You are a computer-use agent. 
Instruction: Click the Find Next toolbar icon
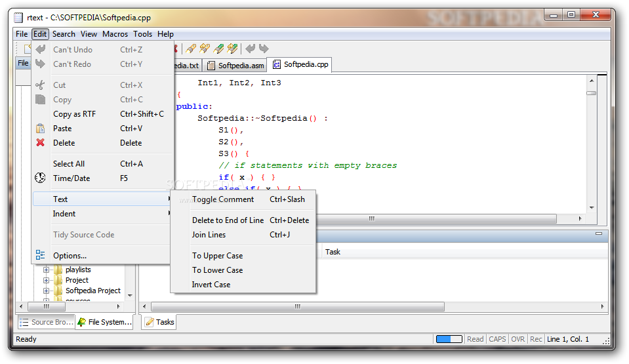(x=205, y=49)
